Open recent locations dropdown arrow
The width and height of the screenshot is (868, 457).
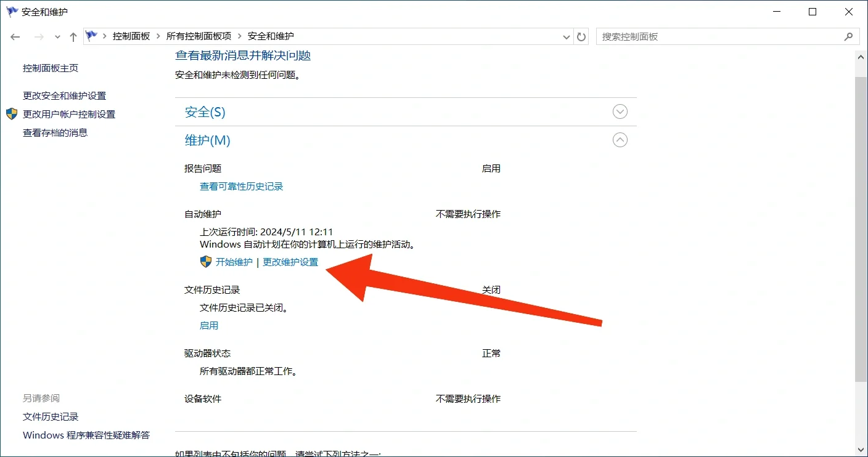point(57,37)
